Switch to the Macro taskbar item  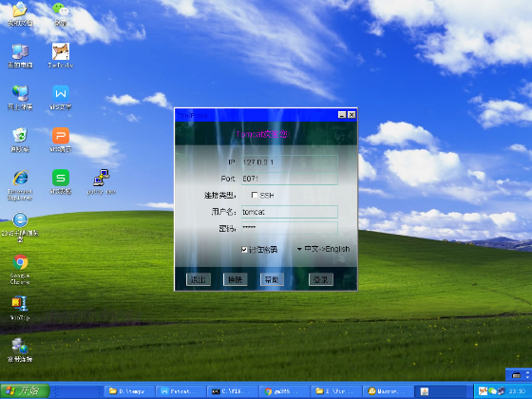tap(388, 391)
